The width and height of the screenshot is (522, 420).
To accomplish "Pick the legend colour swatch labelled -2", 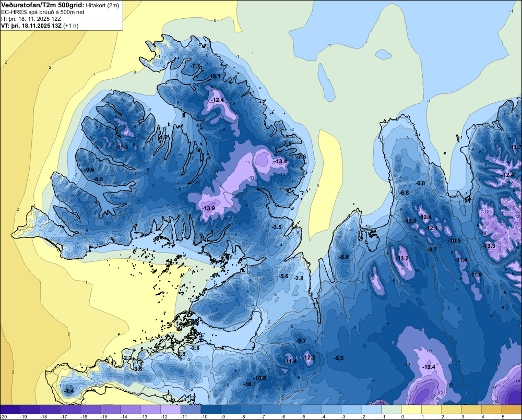I will click(371, 409).
